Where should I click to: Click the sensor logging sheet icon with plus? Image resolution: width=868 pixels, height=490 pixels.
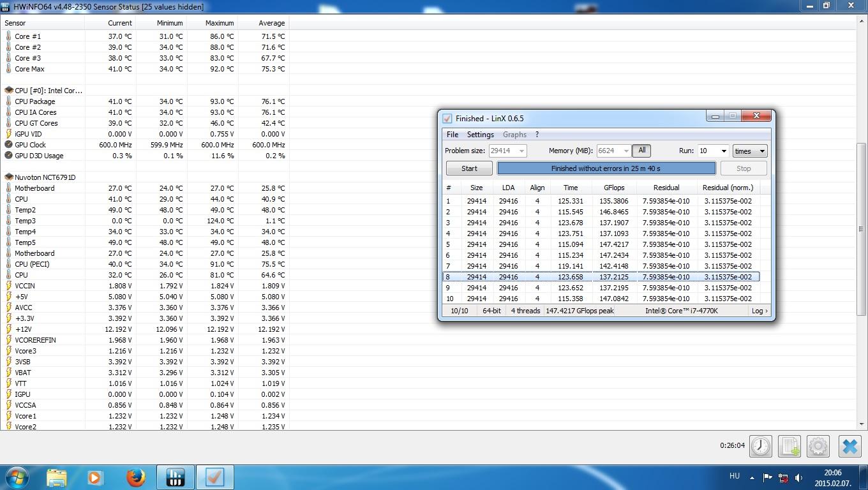[789, 446]
